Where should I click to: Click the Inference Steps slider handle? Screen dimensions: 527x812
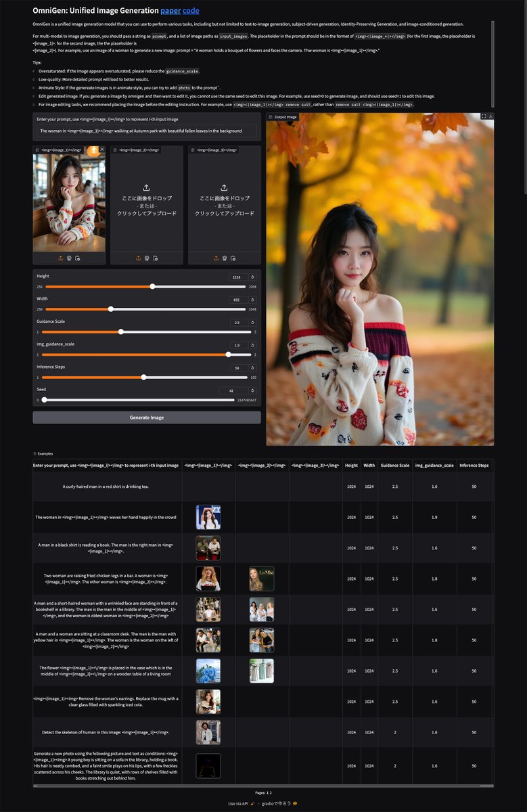click(x=143, y=377)
